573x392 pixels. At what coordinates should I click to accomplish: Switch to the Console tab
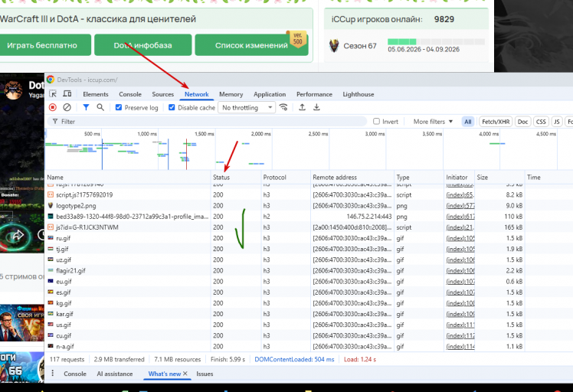click(130, 94)
